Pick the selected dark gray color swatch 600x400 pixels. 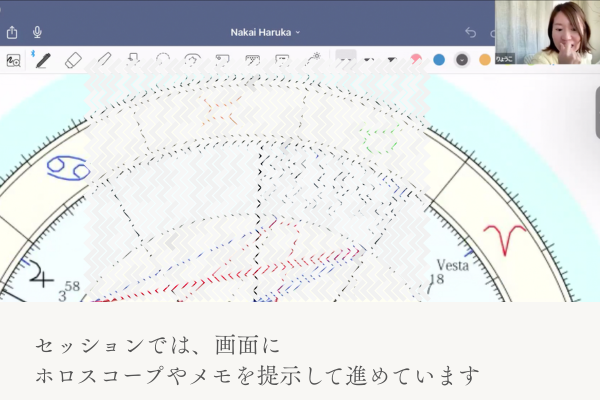tap(462, 60)
